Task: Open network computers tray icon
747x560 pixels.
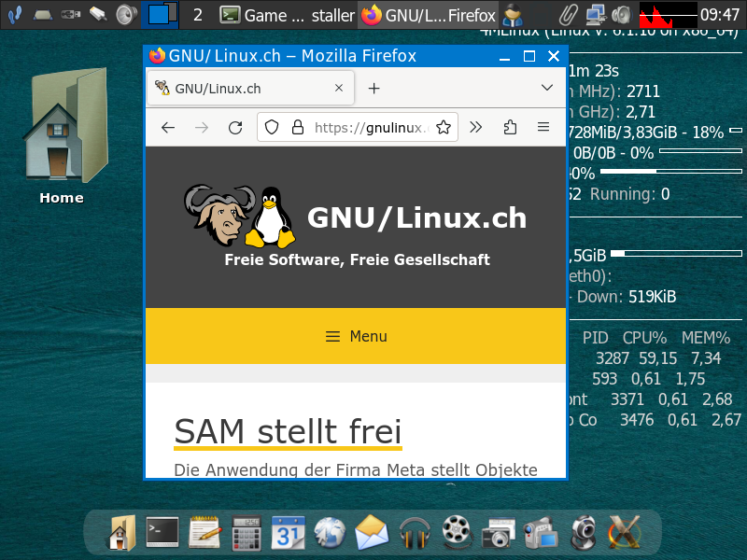Action: pyautogui.click(x=596, y=15)
